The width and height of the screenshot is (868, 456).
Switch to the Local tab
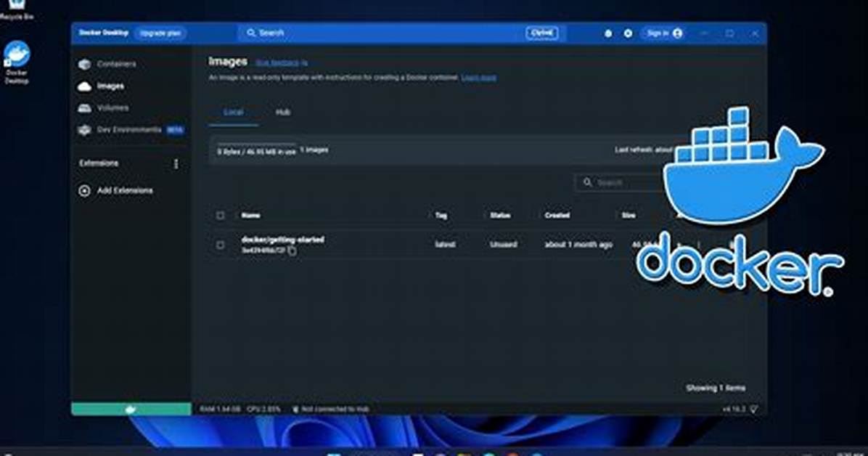pos(233,113)
